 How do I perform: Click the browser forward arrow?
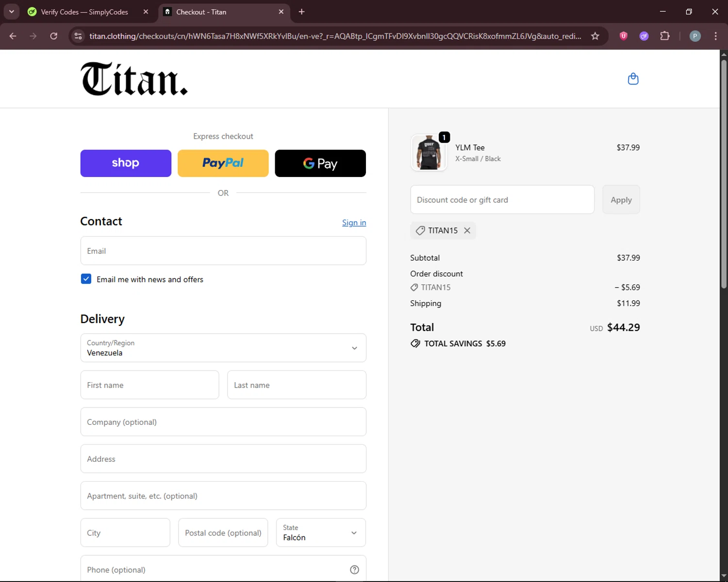[33, 36]
